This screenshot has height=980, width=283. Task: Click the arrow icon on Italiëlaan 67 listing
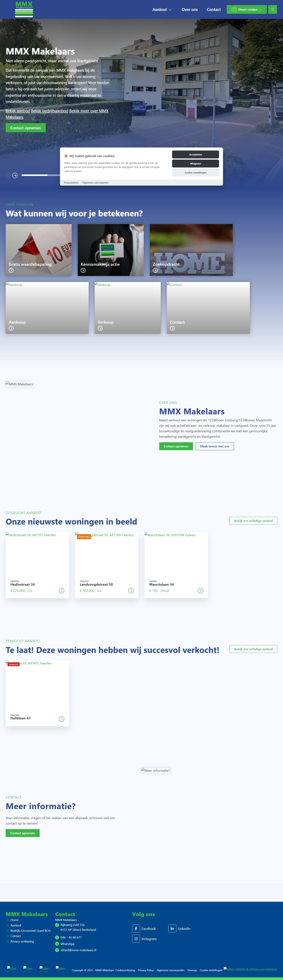[x=62, y=719]
